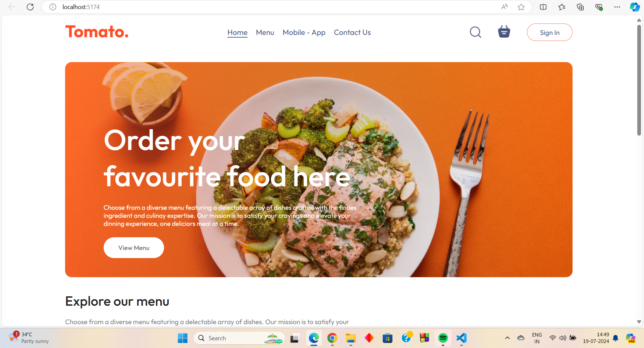Select the Menu navigation item
The height and width of the screenshot is (348, 644).
[x=265, y=33]
